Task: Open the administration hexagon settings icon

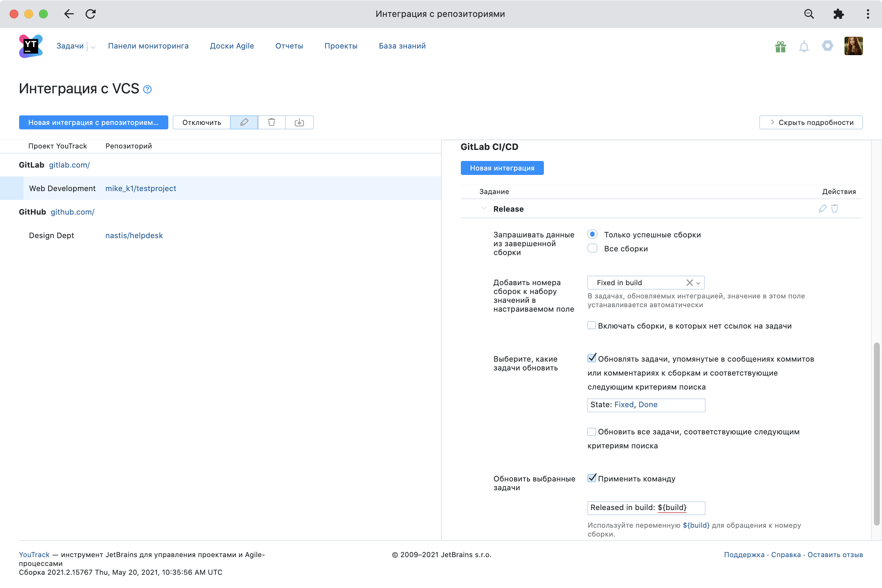Action: pos(827,46)
